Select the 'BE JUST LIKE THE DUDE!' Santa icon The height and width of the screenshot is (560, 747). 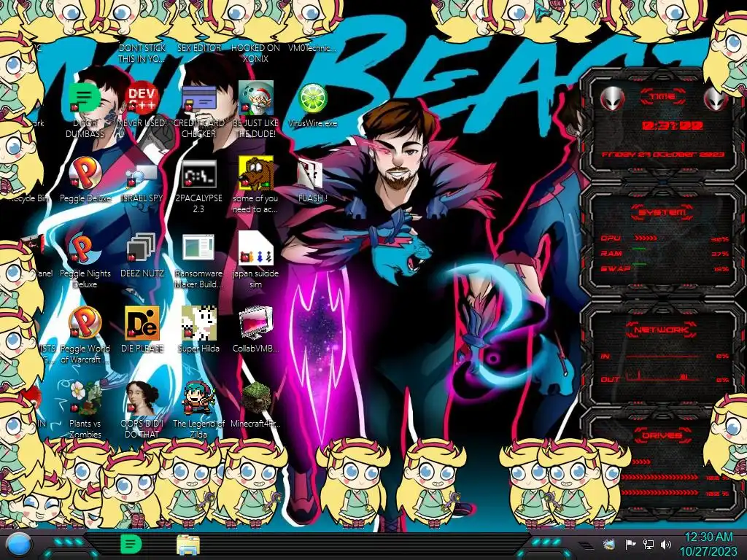pos(256,98)
